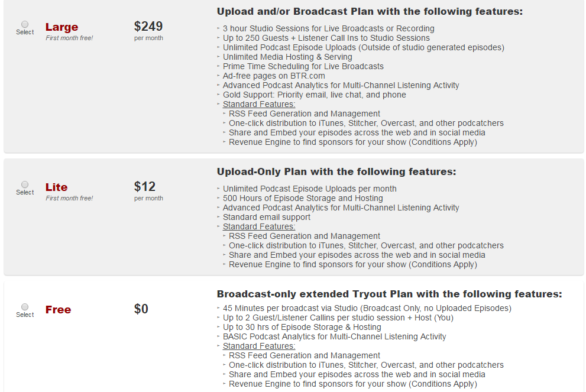The width and height of the screenshot is (586, 392).
Task: Click the Select label under Large's radio
Action: (25, 33)
